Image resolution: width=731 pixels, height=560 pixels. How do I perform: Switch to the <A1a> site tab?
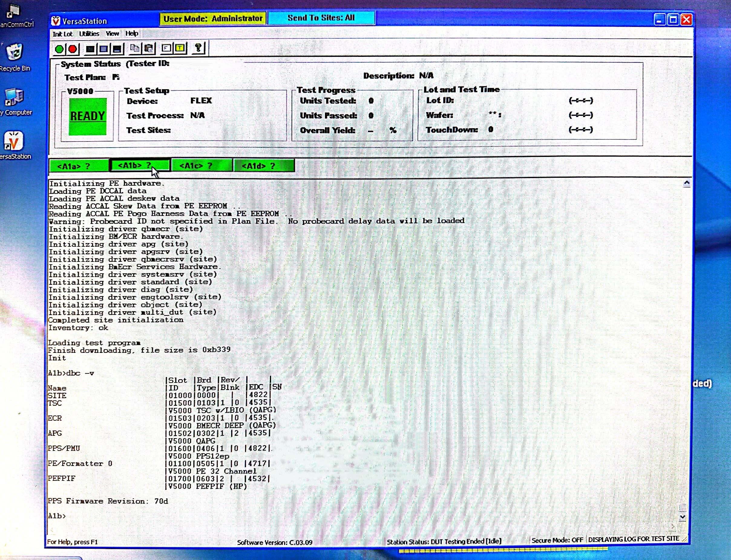coord(79,166)
